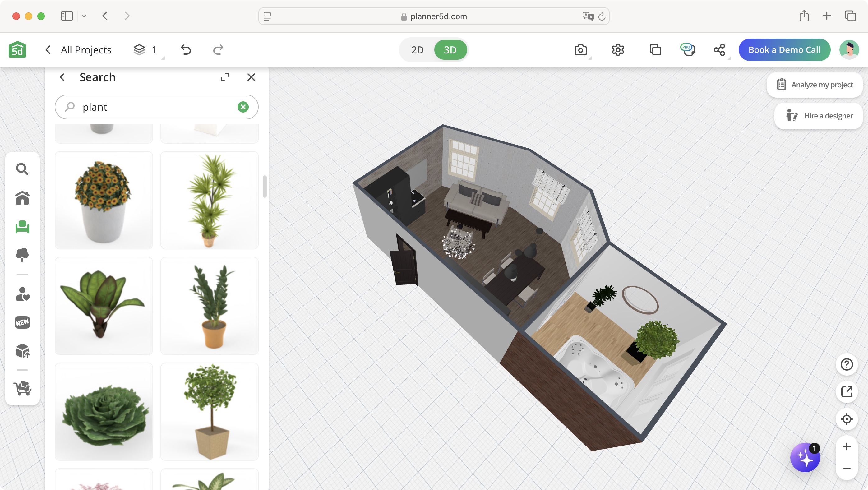
Task: Select the sunflower planter thumbnail
Action: click(x=104, y=200)
